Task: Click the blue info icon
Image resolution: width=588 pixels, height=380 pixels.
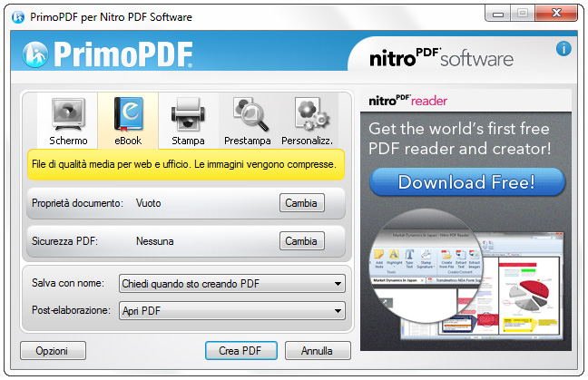Action: 563,49
